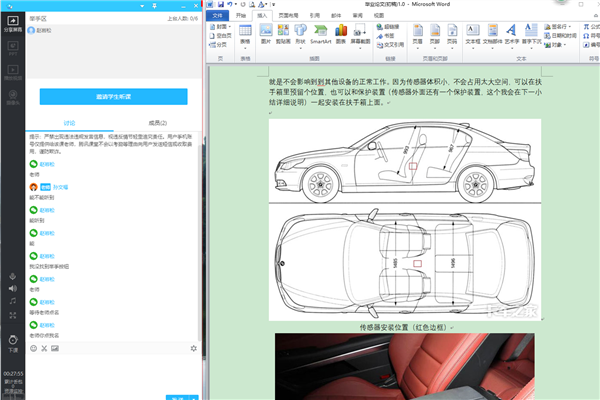The width and height of the screenshot is (600, 400).
Task: Switch to the Home (开始) ribbon tab
Action: pyautogui.click(x=241, y=15)
